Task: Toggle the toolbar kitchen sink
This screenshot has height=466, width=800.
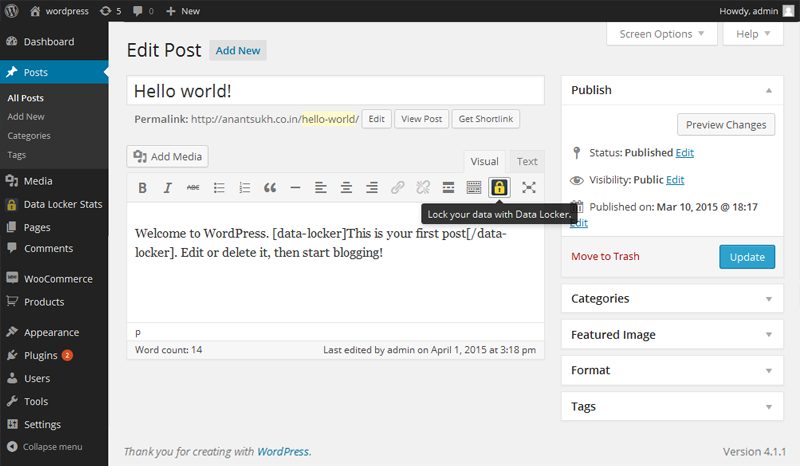Action: coord(473,188)
